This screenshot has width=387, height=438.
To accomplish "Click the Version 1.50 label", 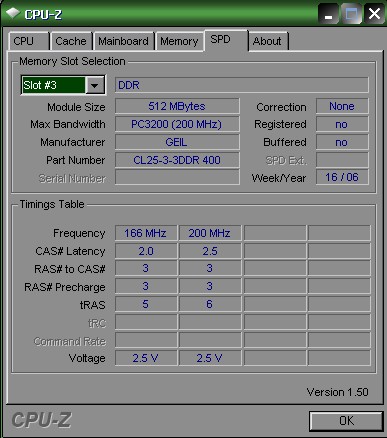I will [x=337, y=392].
